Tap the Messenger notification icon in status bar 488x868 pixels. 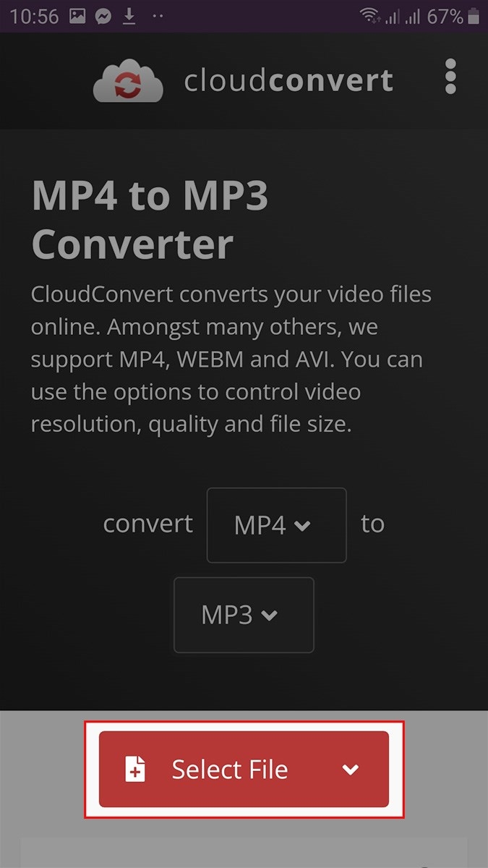[103, 17]
